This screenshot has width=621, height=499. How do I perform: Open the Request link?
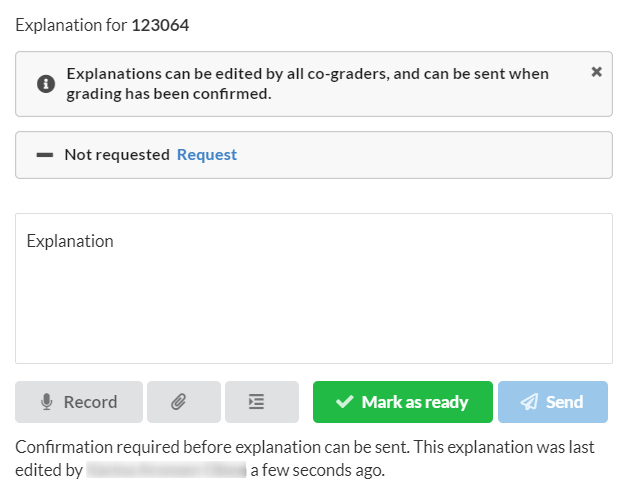207,154
